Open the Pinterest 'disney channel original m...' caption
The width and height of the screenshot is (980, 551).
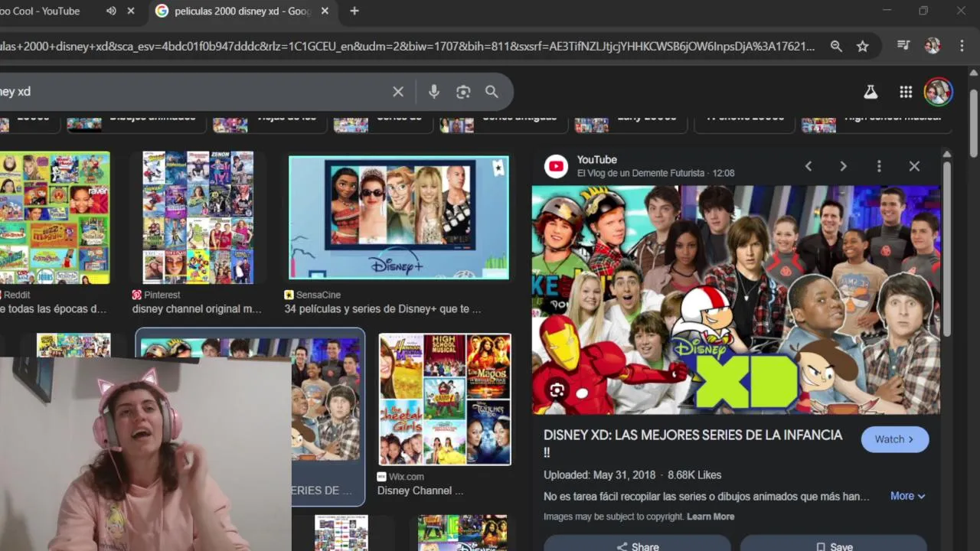pos(197,309)
